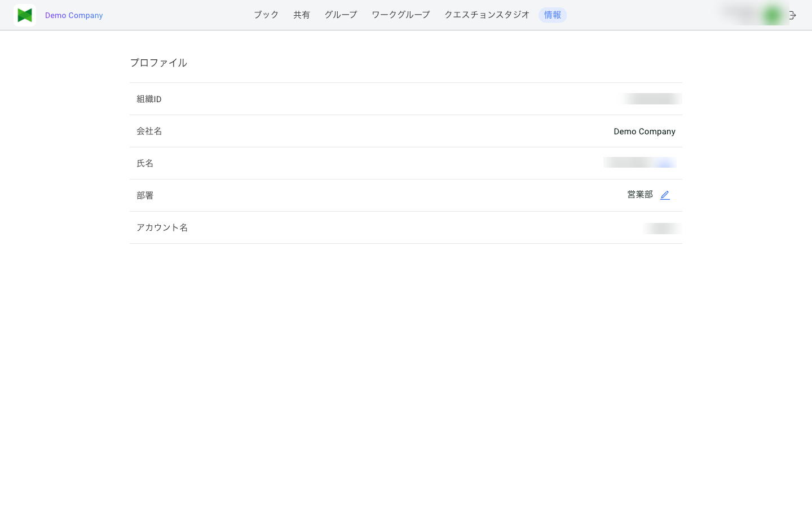
Task: Click the 会社名 label
Action: tap(149, 131)
